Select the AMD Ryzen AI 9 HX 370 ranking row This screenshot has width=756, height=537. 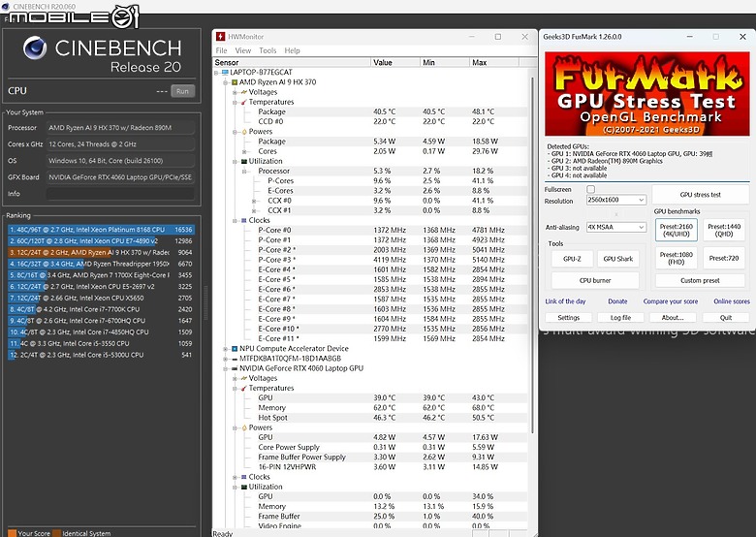[101, 253]
